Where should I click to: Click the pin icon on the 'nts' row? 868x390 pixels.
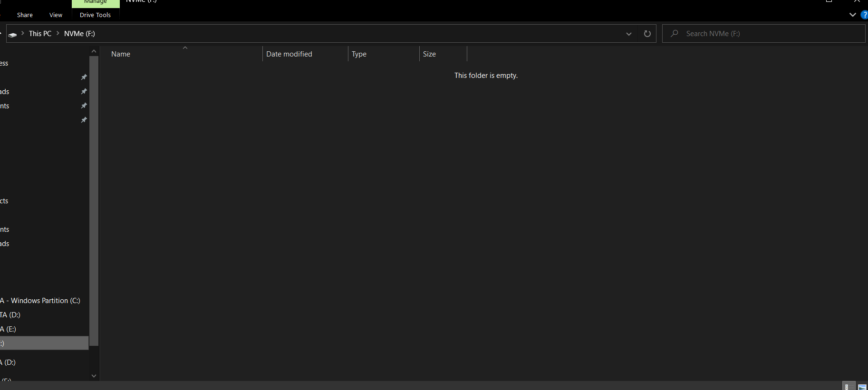pos(84,105)
